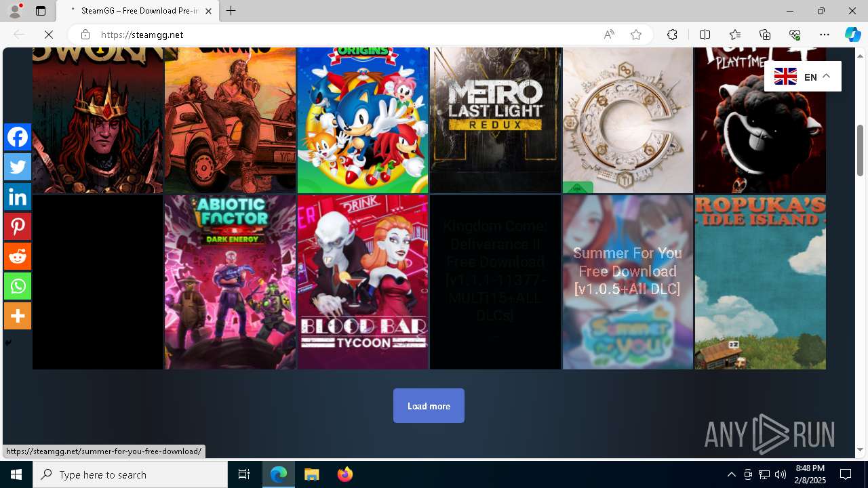The width and height of the screenshot is (868, 488).
Task: Open browser Extensions menu
Action: point(672,35)
